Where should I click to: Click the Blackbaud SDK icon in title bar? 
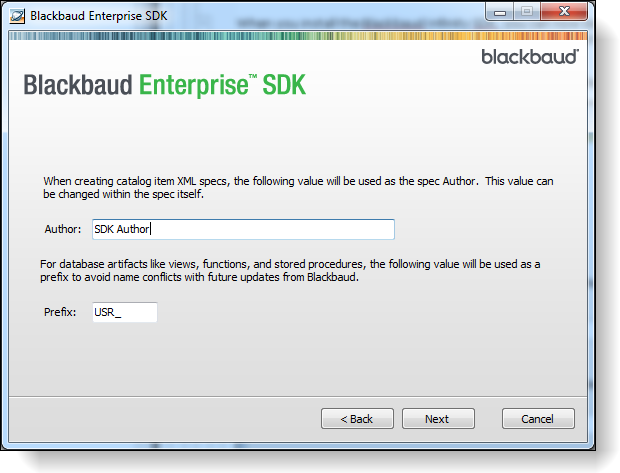[17, 16]
